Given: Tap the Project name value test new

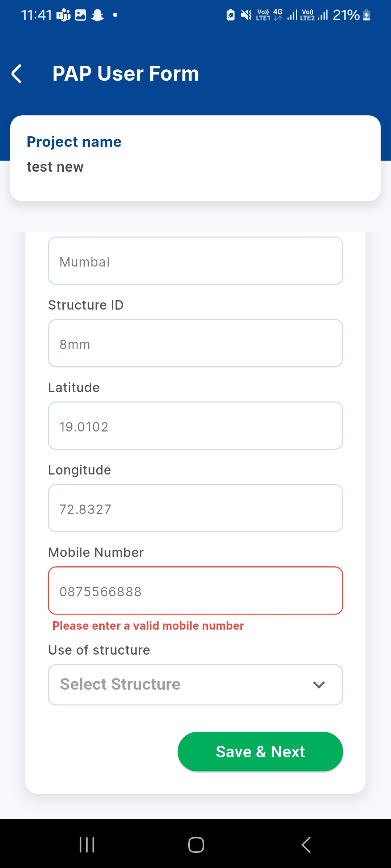Looking at the screenshot, I should [x=55, y=167].
